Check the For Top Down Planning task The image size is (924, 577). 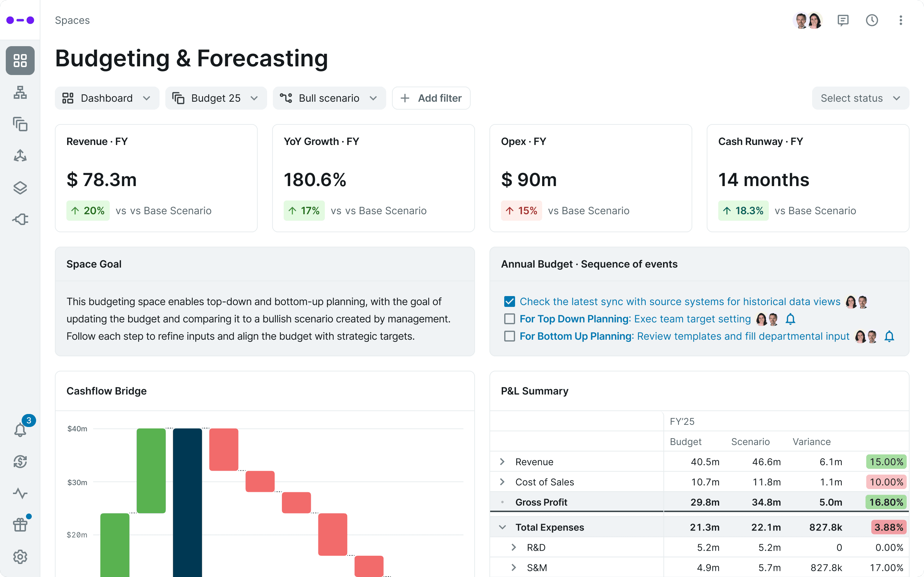pyautogui.click(x=509, y=319)
